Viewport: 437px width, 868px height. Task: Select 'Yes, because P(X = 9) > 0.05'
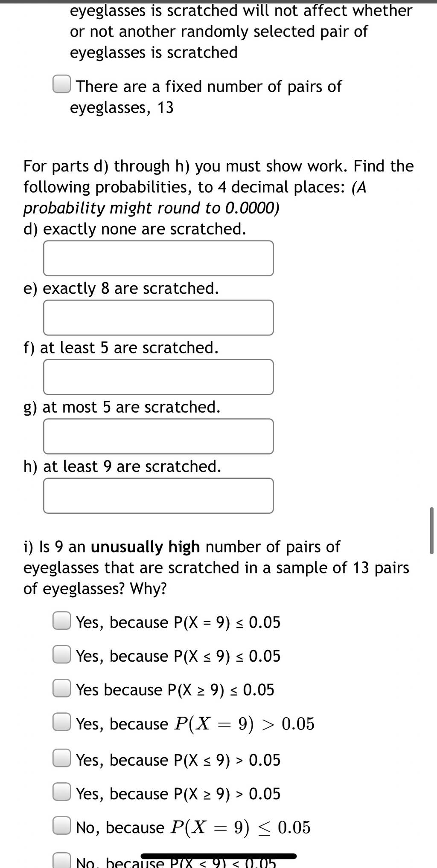coord(62,722)
